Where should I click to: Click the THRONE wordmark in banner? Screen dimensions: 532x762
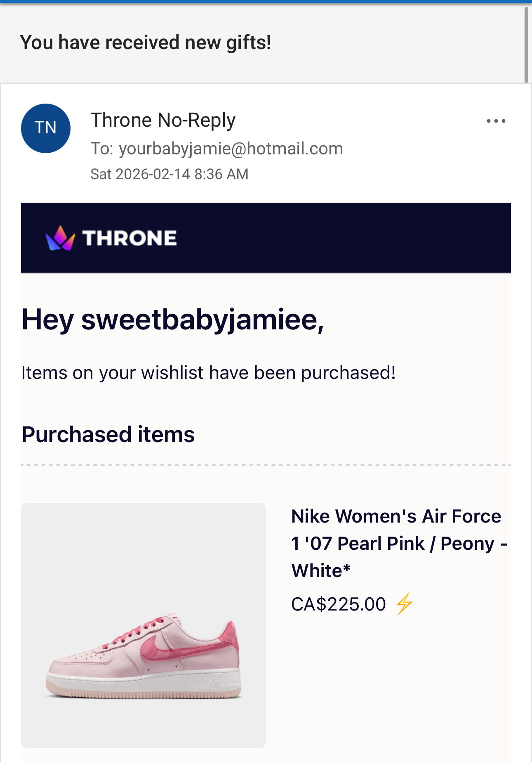click(x=129, y=238)
